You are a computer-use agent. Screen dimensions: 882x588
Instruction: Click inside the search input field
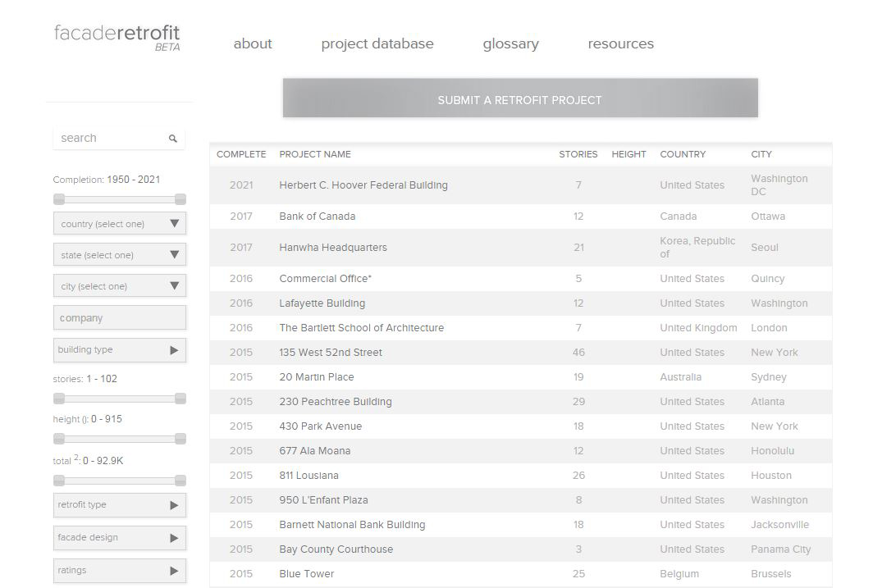click(107, 138)
